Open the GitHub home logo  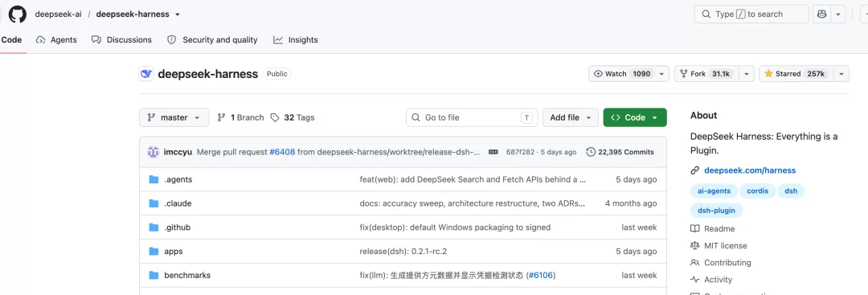tap(17, 14)
